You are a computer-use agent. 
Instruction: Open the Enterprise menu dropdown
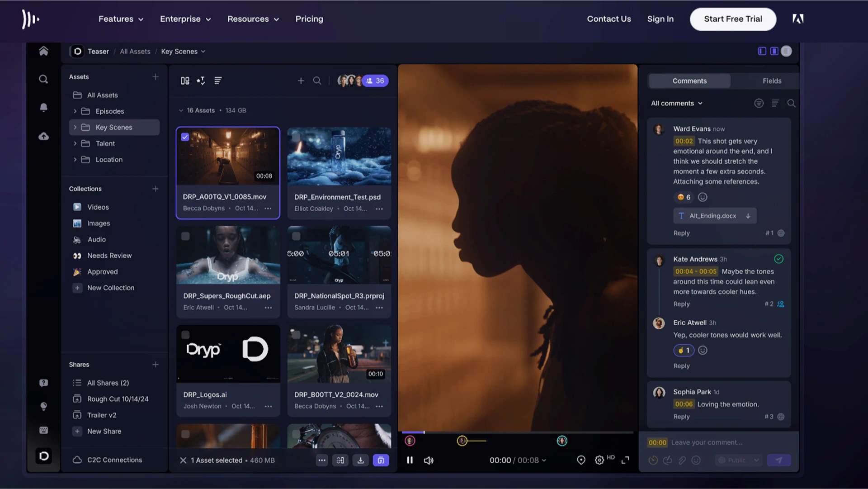coord(185,19)
